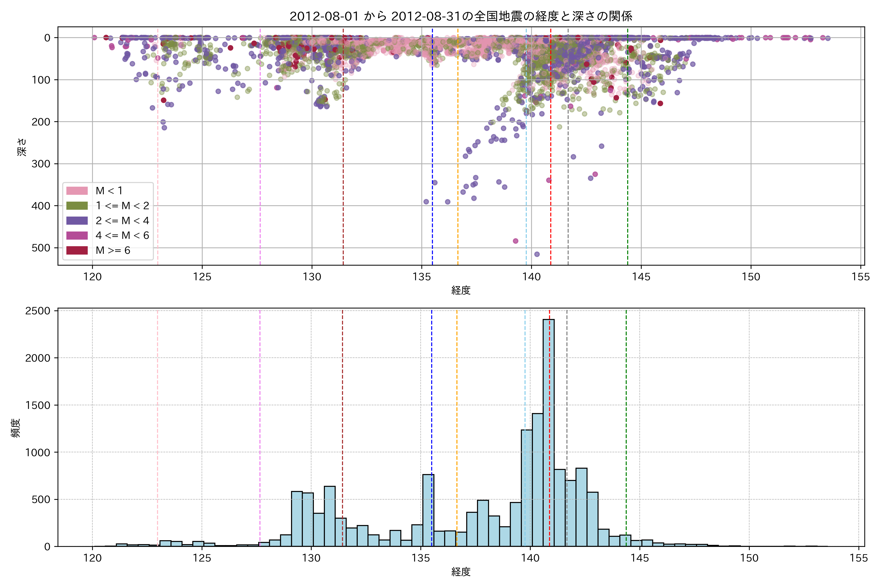Viewport: 882px width, 588px height.
Task: Click the tallest histogram bar near 2400
Action: pyautogui.click(x=549, y=431)
